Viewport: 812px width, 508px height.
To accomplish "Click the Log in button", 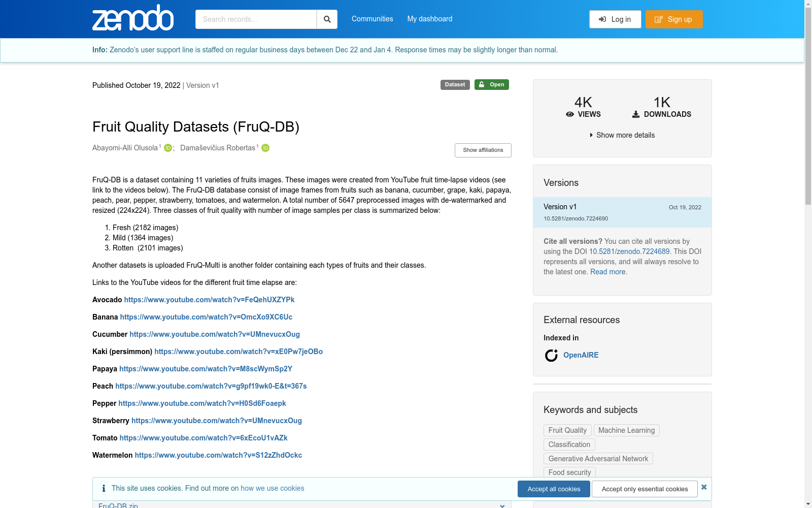I will 615,19.
